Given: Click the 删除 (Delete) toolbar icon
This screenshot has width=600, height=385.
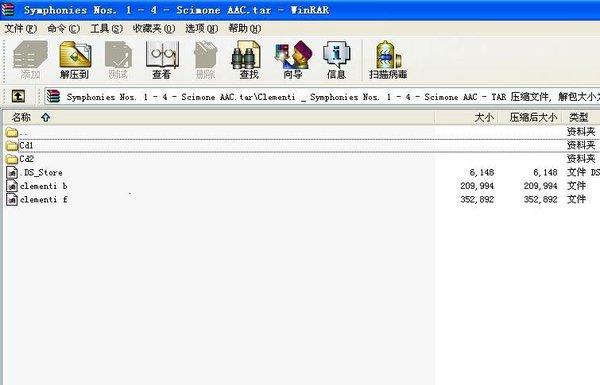Looking at the screenshot, I should (205, 60).
